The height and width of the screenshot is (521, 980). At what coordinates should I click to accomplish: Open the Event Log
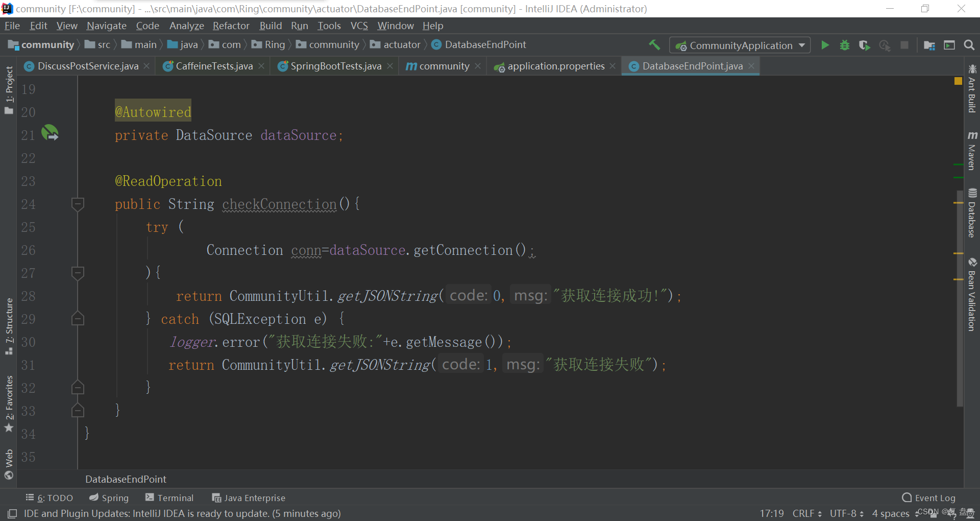coord(928,498)
